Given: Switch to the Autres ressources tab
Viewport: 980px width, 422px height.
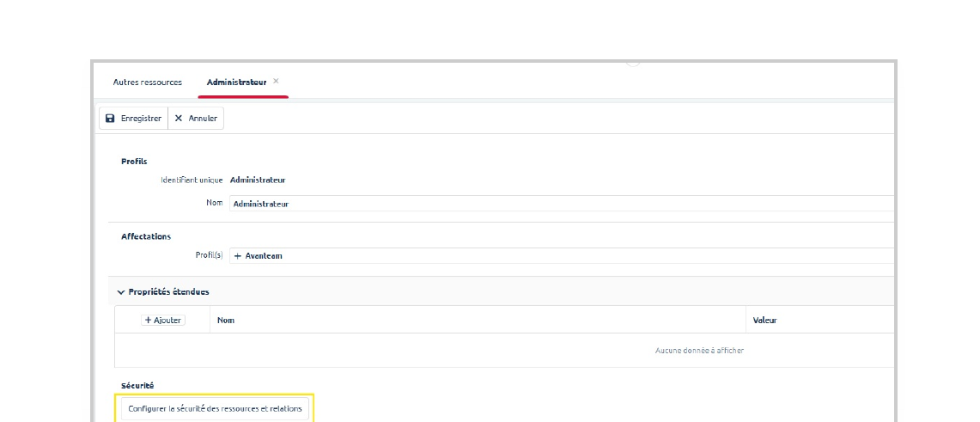Looking at the screenshot, I should coord(148,83).
